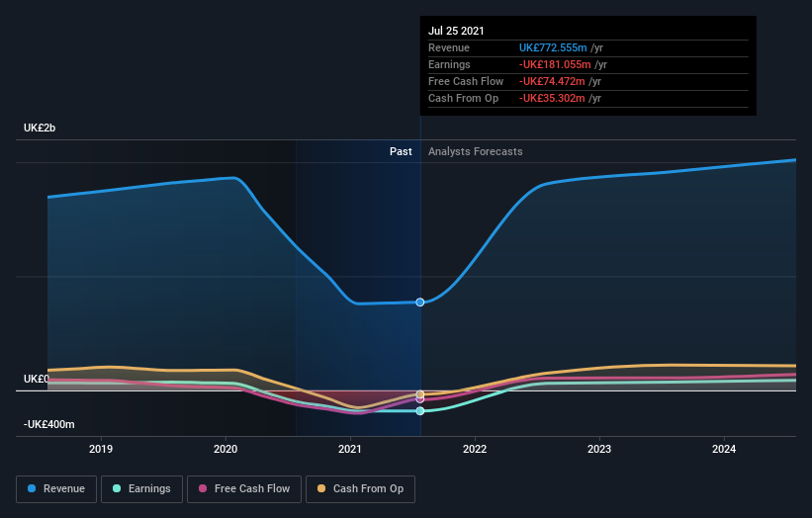Viewport: 812px width, 518px height.
Task: Click the pink Free Cash Flow data point
Action: [x=420, y=399]
